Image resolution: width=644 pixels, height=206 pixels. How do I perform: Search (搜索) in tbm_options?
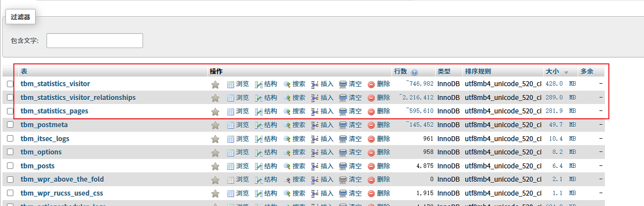[x=294, y=152]
